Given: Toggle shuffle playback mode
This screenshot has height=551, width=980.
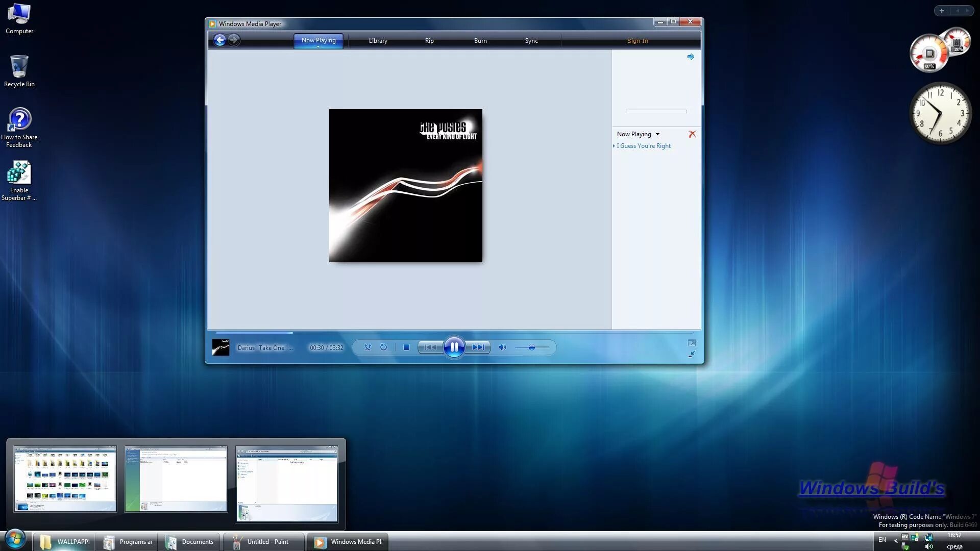Looking at the screenshot, I should pyautogui.click(x=367, y=347).
